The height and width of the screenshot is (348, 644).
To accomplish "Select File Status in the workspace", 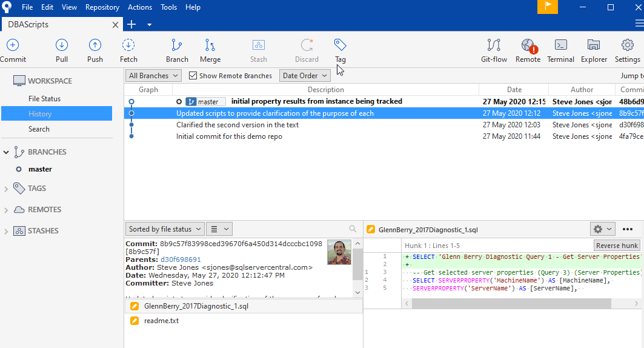I will click(44, 99).
